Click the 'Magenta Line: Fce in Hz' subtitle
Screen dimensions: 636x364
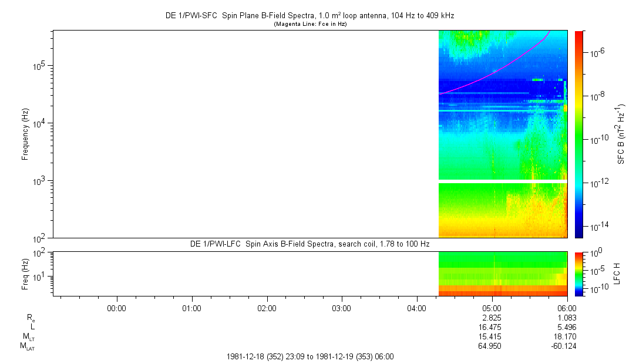[x=309, y=24]
